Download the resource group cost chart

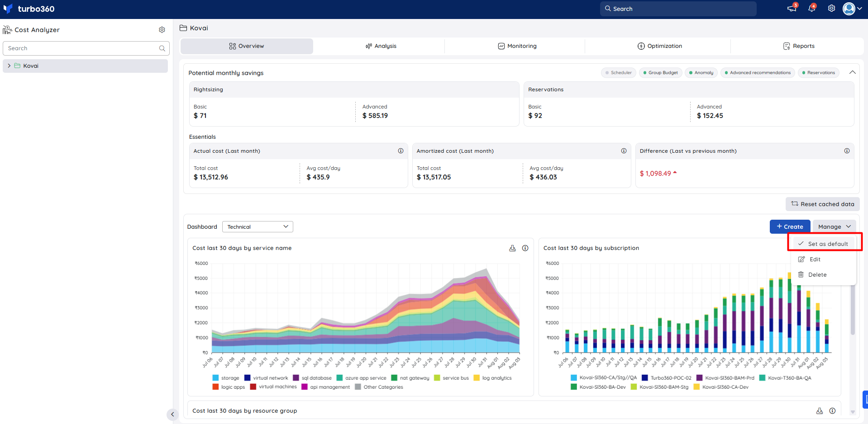pos(819,411)
